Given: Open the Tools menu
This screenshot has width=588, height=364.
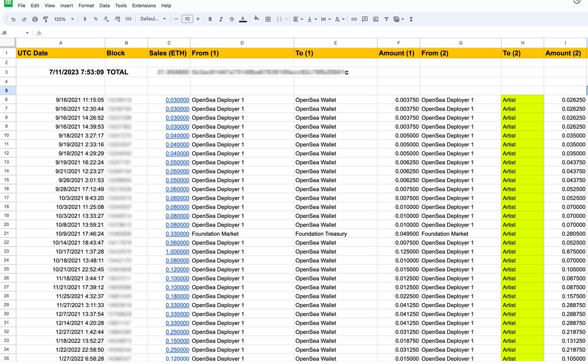Looking at the screenshot, I should [x=121, y=5].
